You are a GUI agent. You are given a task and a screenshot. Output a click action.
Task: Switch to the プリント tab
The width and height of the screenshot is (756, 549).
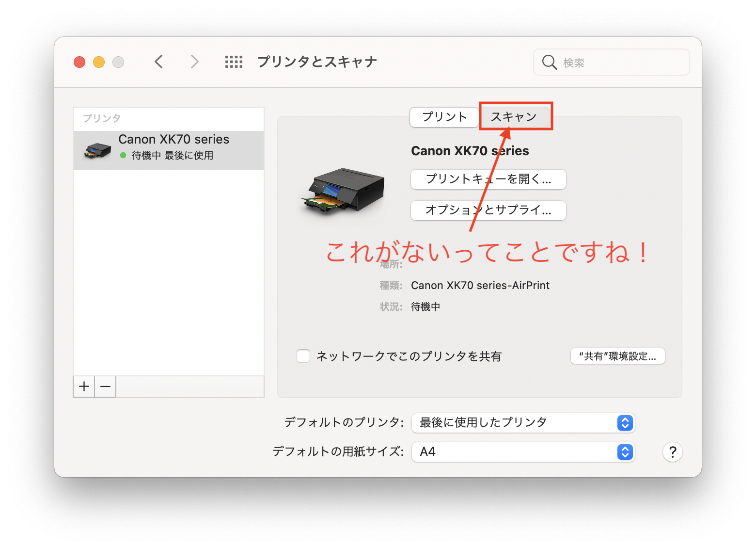pyautogui.click(x=444, y=117)
